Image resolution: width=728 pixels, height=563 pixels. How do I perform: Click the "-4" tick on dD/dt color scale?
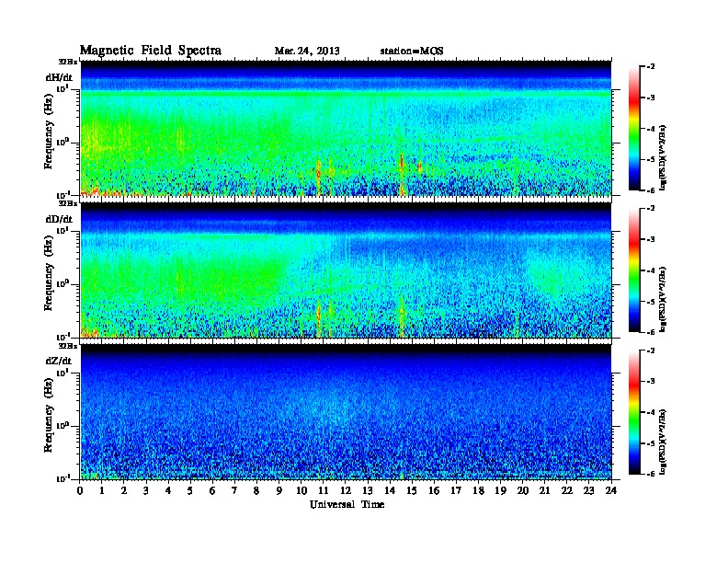[651, 270]
